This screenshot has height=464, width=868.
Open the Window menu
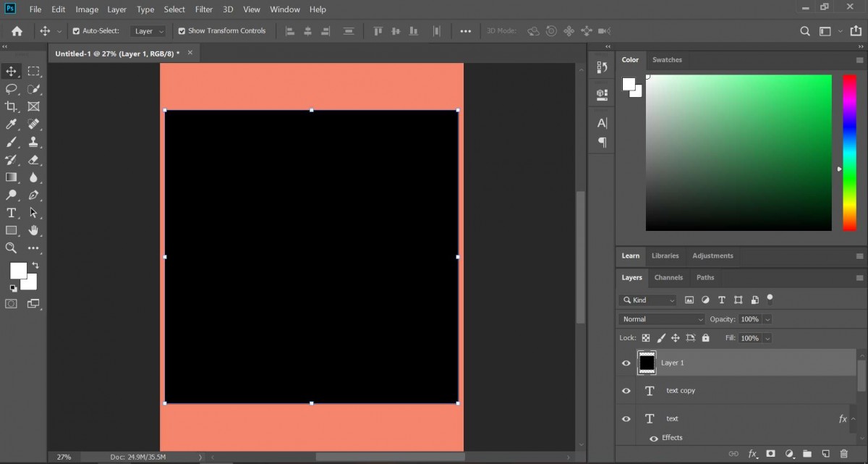click(285, 9)
